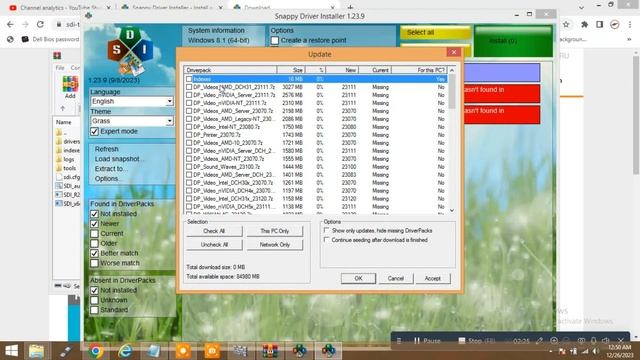The width and height of the screenshot is (640, 360).
Task: Enable the Older filter checkbox
Action: (x=94, y=243)
